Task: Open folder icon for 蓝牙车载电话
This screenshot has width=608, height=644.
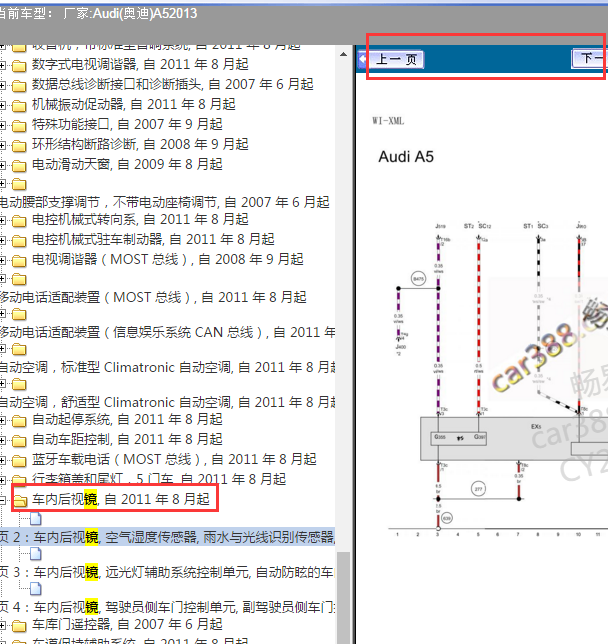Action: click(x=19, y=461)
